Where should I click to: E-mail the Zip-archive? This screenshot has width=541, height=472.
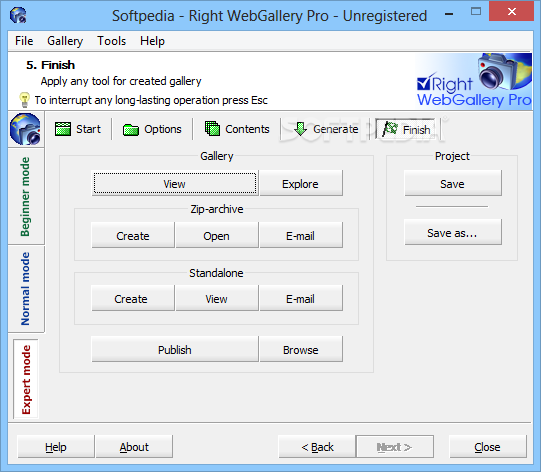[301, 235]
